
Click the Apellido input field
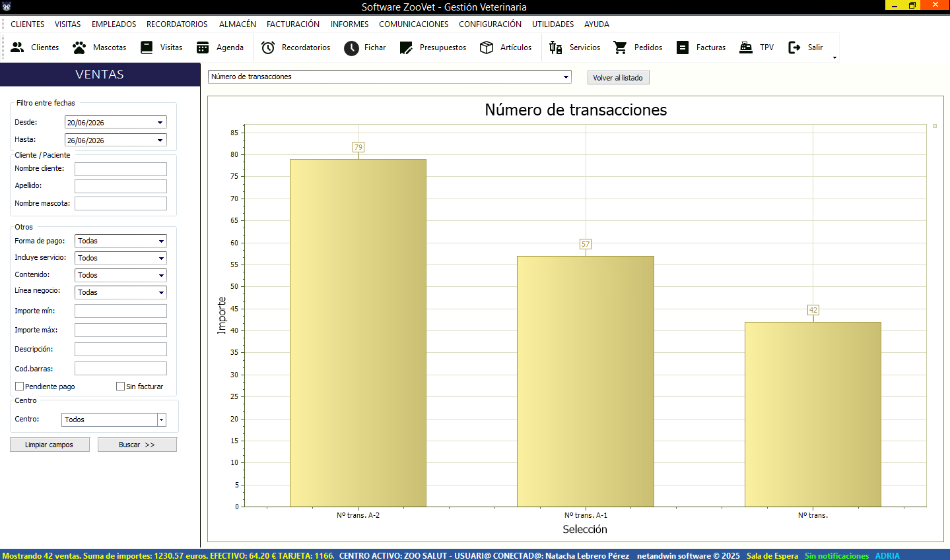coord(121,186)
